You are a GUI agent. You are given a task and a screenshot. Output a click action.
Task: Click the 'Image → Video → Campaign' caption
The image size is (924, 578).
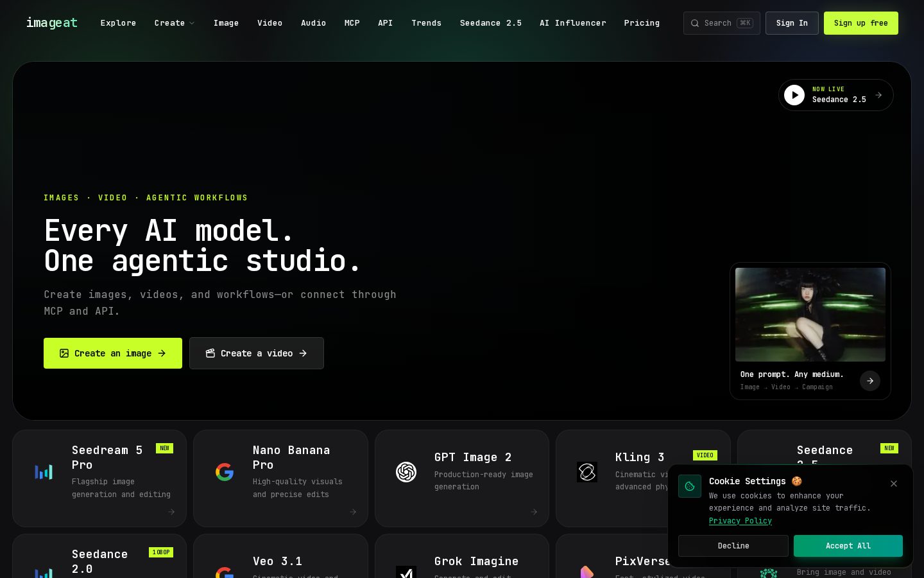(787, 387)
